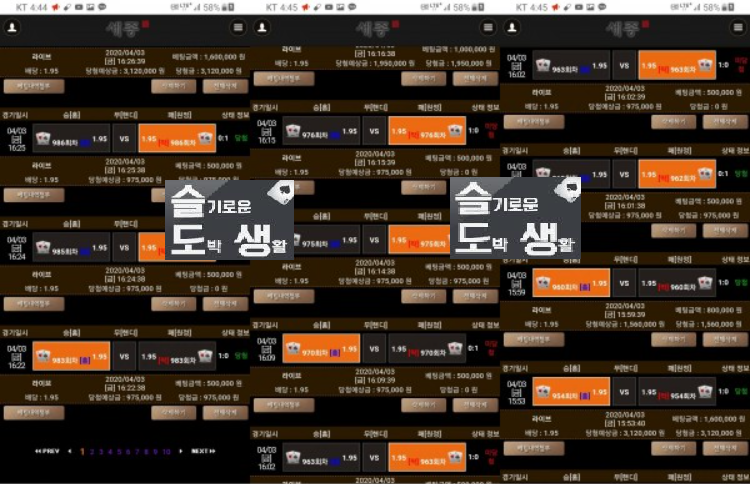Image resolution: width=751 pixels, height=484 pixels.
Task: Click the card icon on blue round 986
Action: tap(44, 139)
